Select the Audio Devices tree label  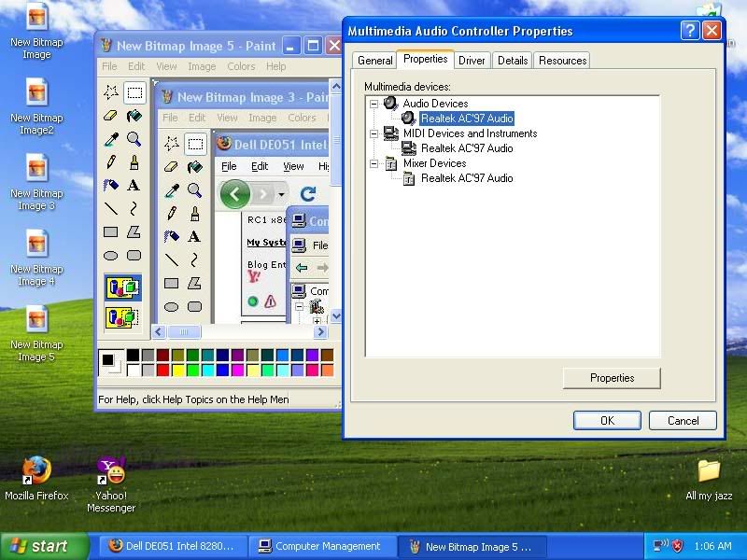435,104
